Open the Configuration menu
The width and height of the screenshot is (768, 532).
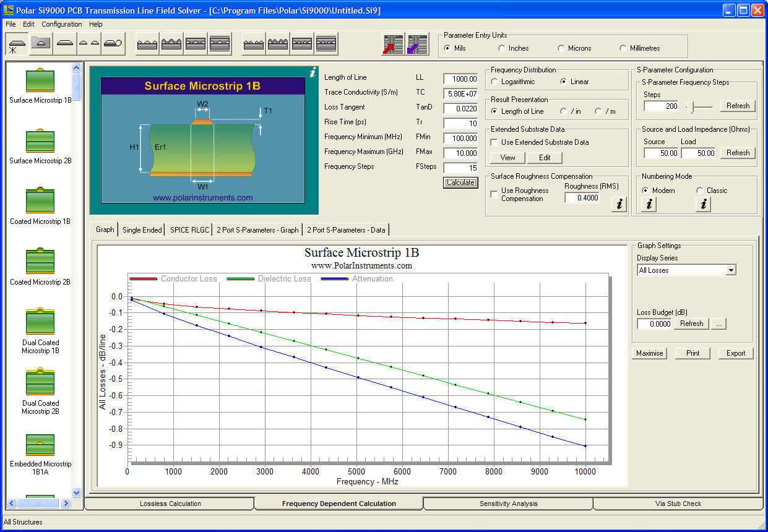(62, 24)
